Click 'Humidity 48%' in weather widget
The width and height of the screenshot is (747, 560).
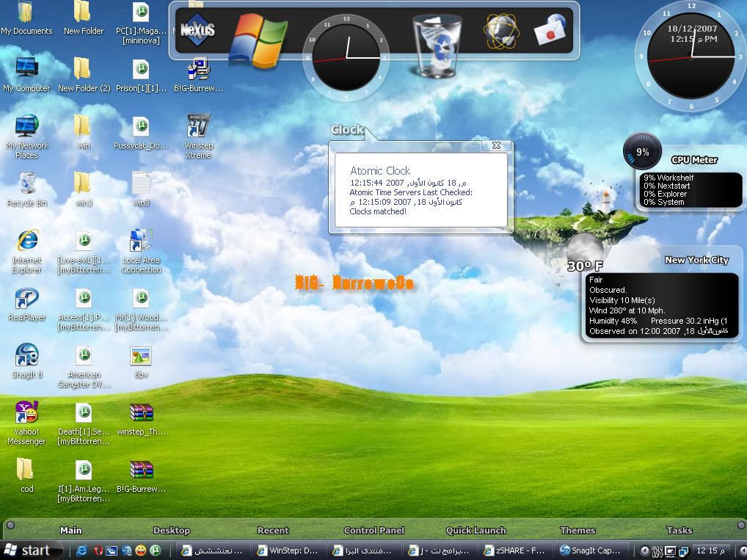613,321
